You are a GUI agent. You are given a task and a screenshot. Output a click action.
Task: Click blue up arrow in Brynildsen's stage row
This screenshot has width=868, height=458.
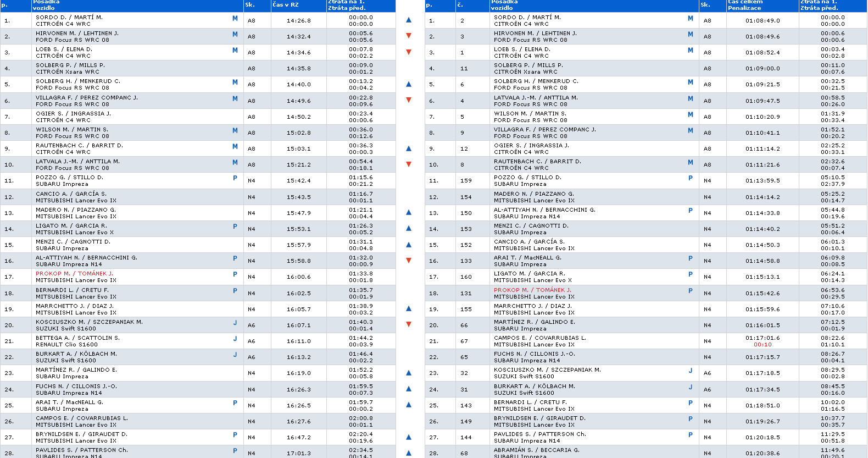click(408, 437)
